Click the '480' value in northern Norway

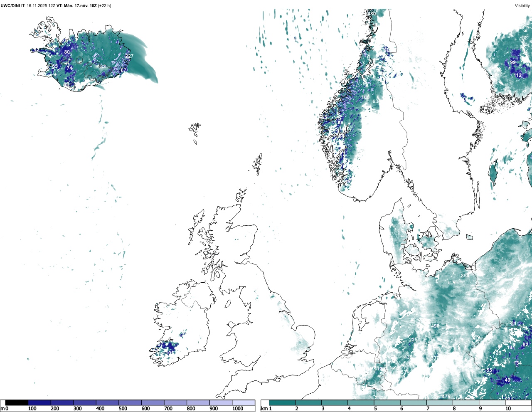372,14
